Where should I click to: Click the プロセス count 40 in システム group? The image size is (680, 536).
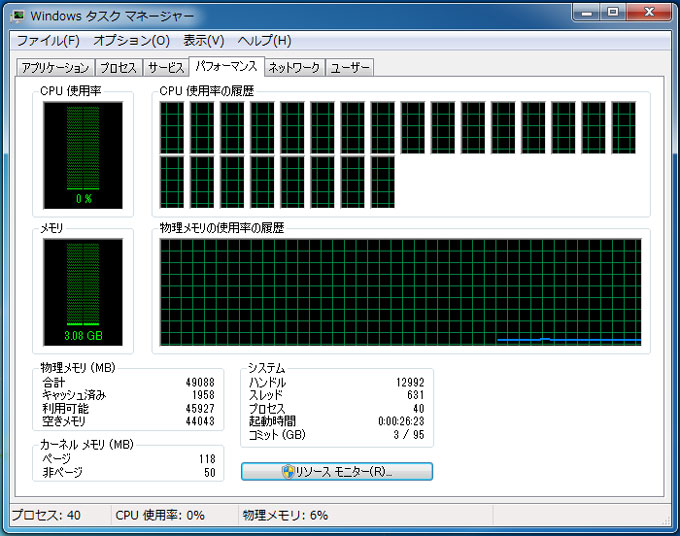click(x=418, y=409)
